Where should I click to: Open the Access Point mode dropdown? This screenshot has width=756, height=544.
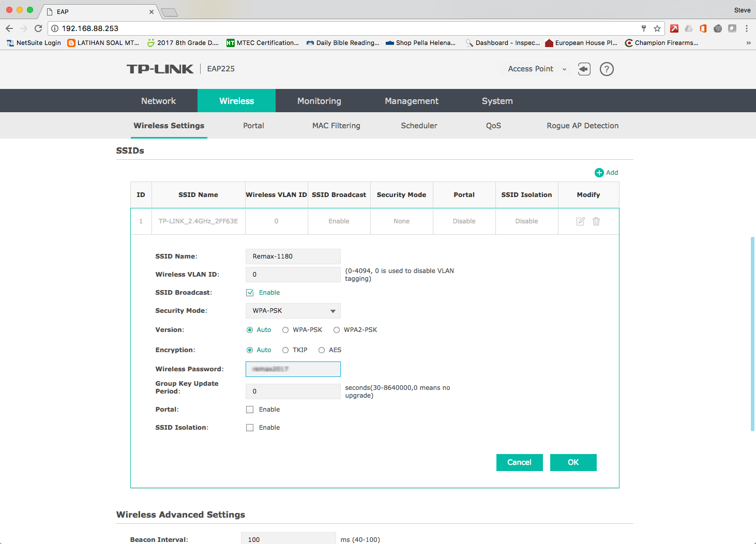(x=536, y=69)
